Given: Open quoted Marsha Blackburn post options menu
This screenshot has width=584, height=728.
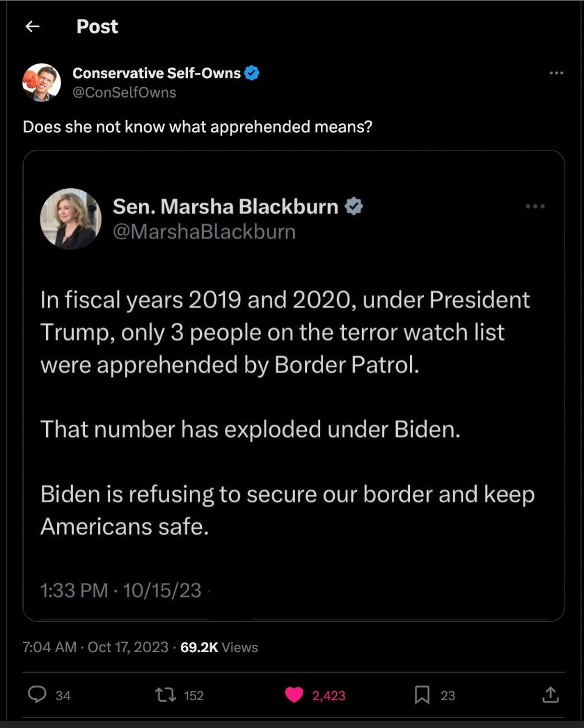Looking at the screenshot, I should (x=535, y=207).
